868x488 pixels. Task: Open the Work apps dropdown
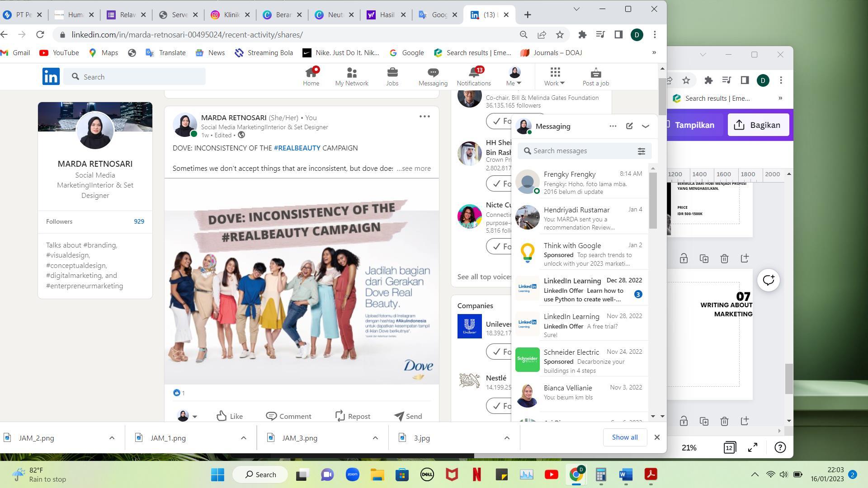(554, 77)
